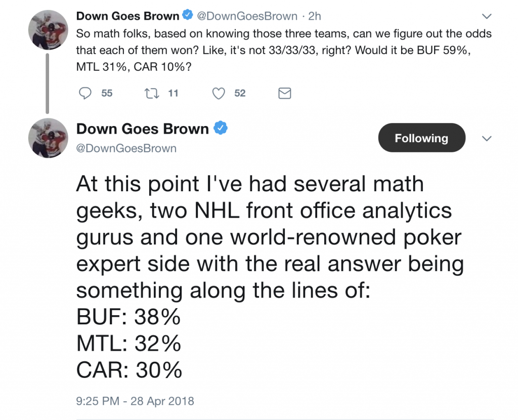Click the 52 likes count

click(240, 93)
